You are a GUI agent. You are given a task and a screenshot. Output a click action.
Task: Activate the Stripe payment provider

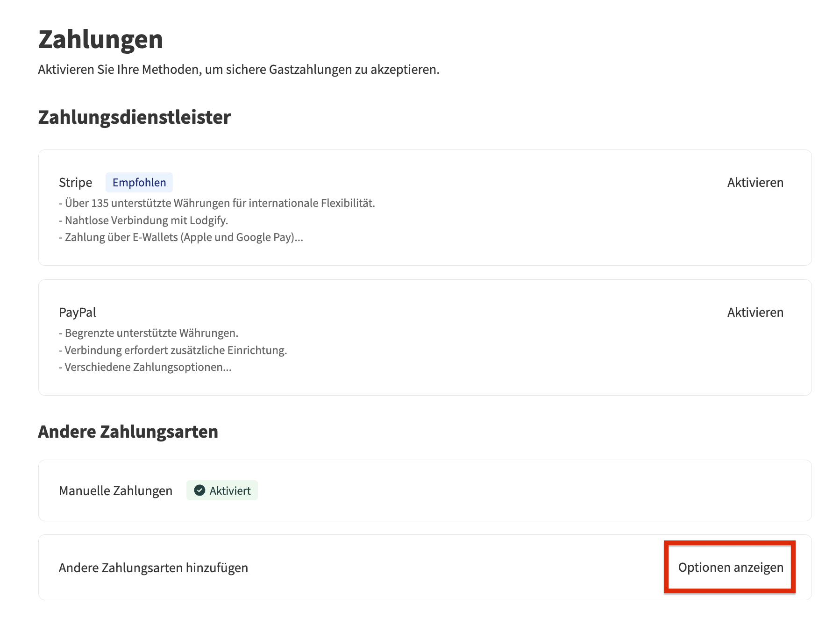755,182
